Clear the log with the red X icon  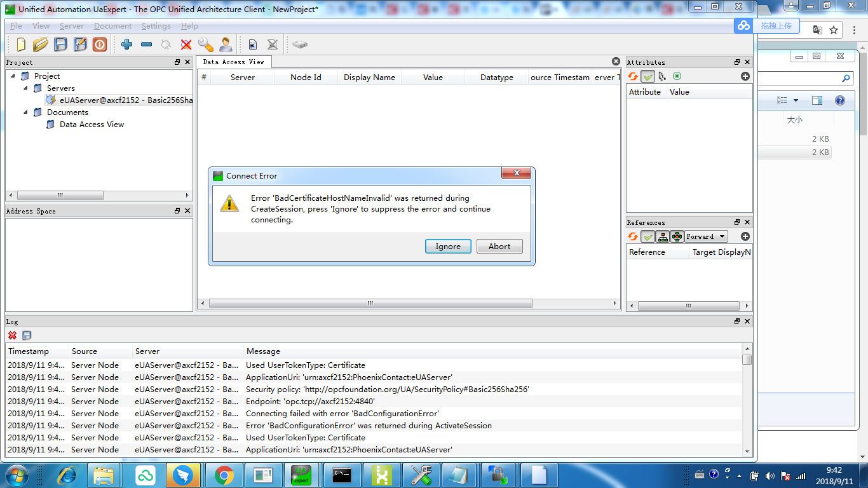pyautogui.click(x=12, y=335)
